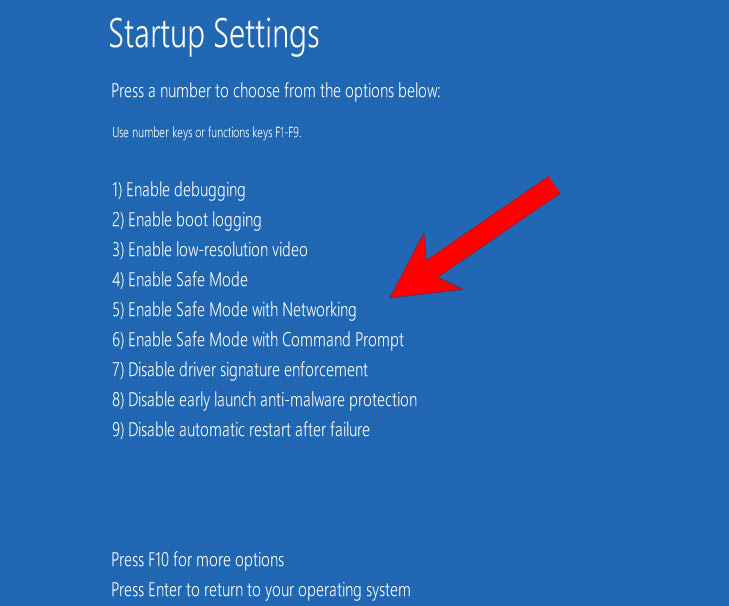Select Disable automatic restart after failure
Viewport: 729px width, 606px height.
(x=240, y=430)
